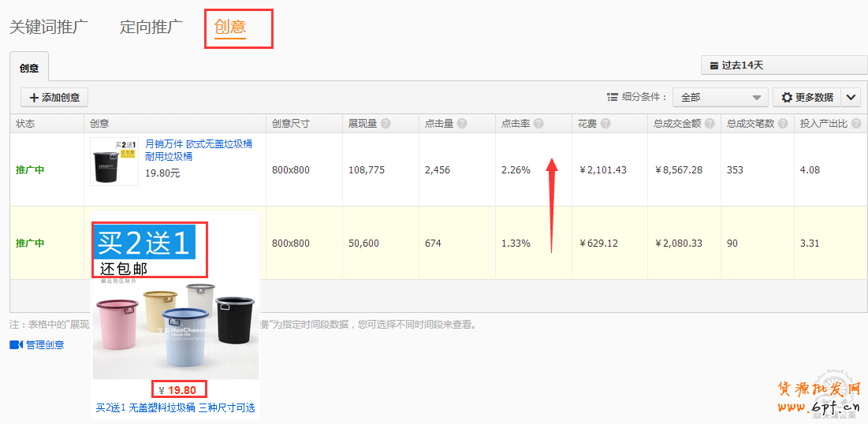The image size is (868, 424).
Task: Expand the arrow beside 更多数据
Action: [851, 98]
